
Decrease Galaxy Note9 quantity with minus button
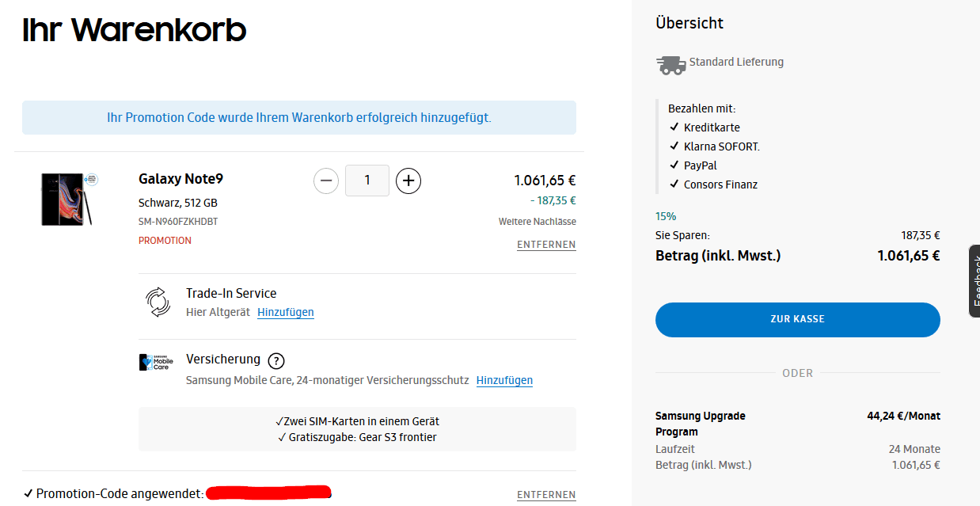click(326, 181)
